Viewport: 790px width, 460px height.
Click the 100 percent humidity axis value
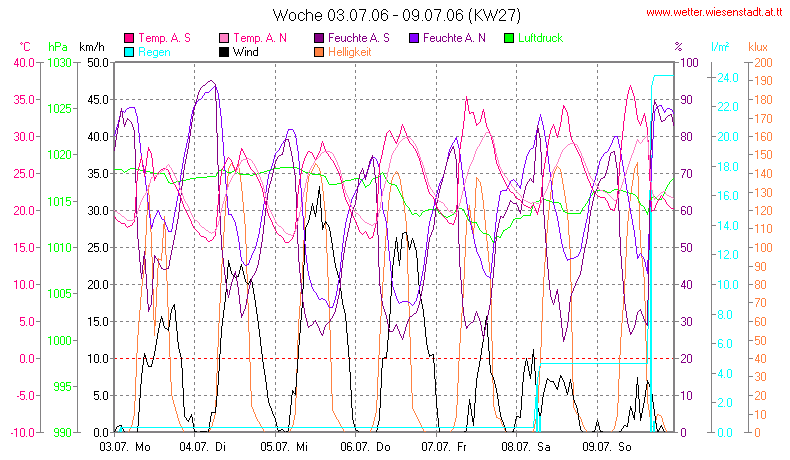click(x=689, y=62)
